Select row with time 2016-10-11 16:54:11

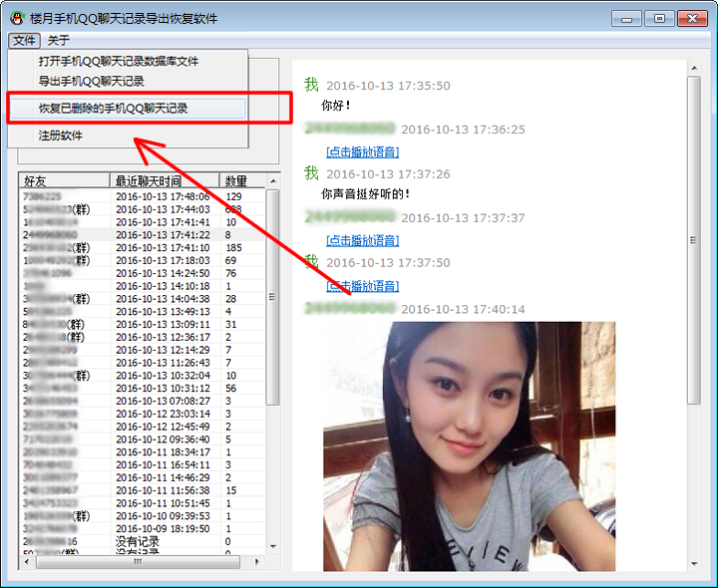(x=142, y=465)
